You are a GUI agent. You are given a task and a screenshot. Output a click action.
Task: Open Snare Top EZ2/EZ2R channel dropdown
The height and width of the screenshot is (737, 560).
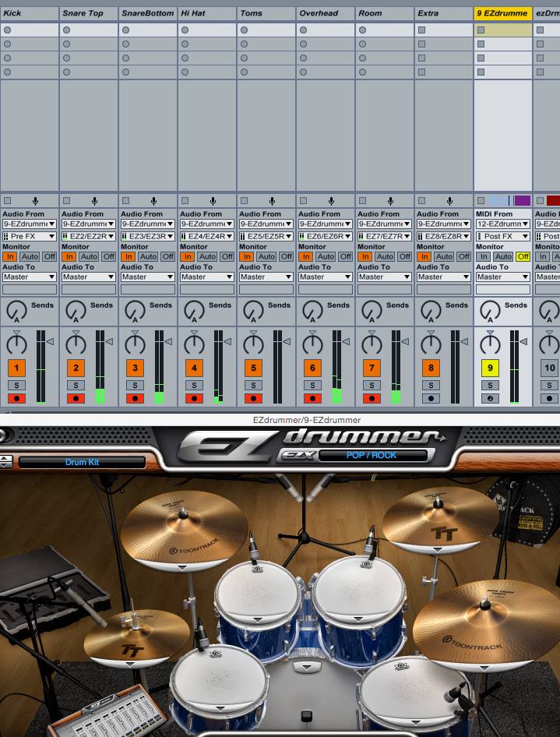click(x=88, y=236)
